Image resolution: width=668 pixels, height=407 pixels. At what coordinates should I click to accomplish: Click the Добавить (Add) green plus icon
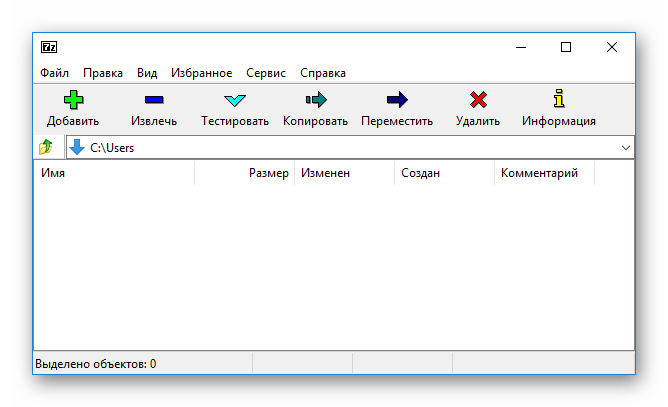point(73,100)
